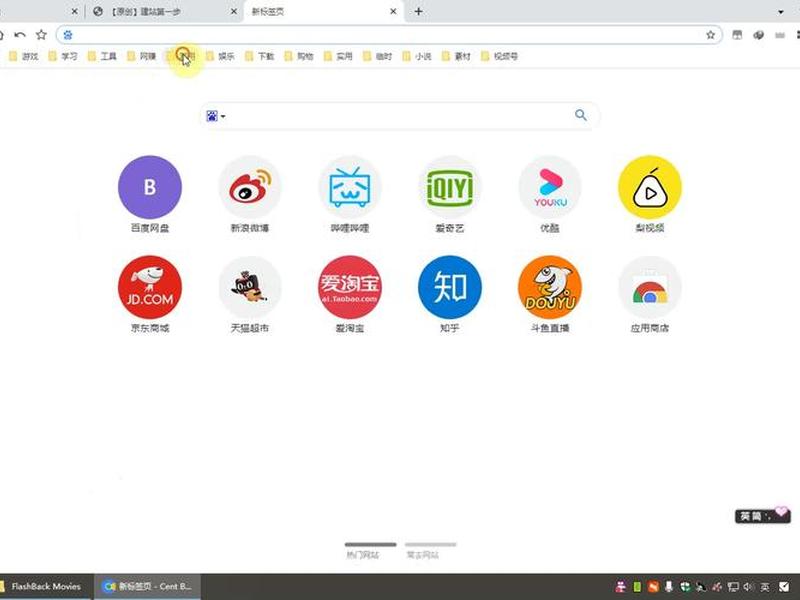Focus the page search input box

tap(401, 116)
